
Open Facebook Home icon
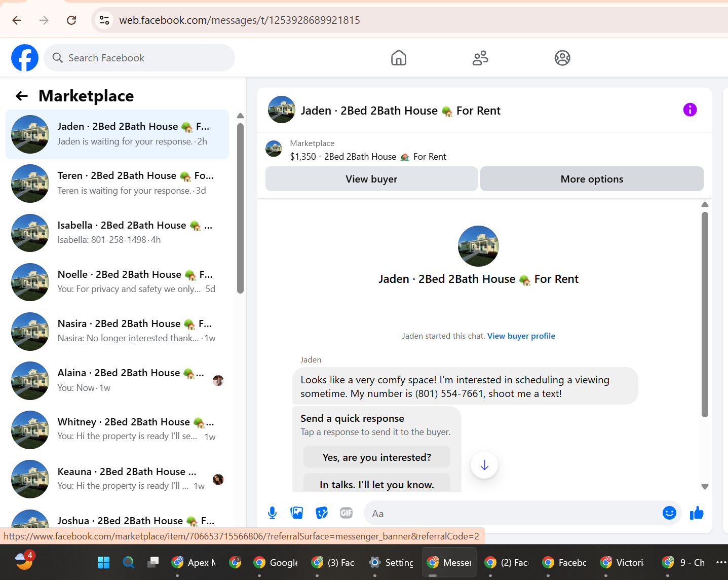[399, 58]
